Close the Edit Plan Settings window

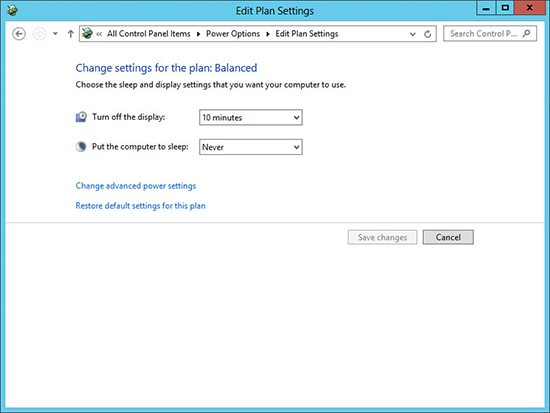(530, 8)
